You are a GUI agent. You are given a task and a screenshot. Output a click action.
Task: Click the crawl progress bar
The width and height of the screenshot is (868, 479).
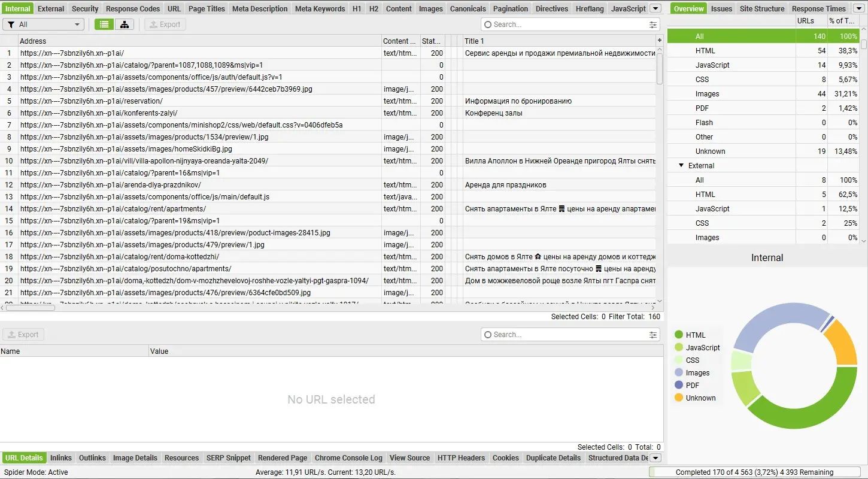pos(757,472)
